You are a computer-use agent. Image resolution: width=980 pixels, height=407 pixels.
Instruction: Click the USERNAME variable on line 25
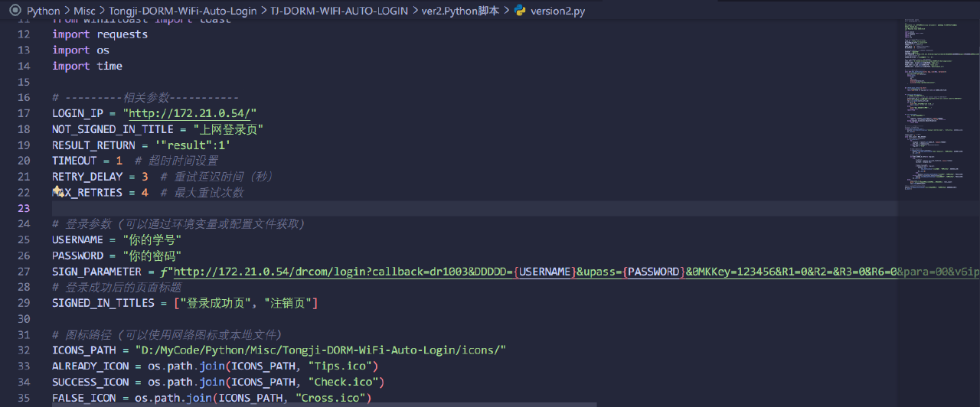click(x=77, y=240)
